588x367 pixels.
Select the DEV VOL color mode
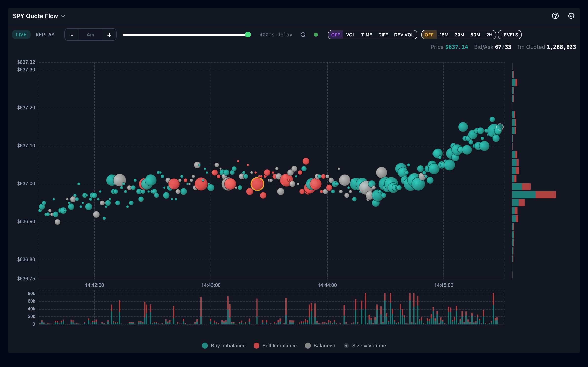coord(404,35)
